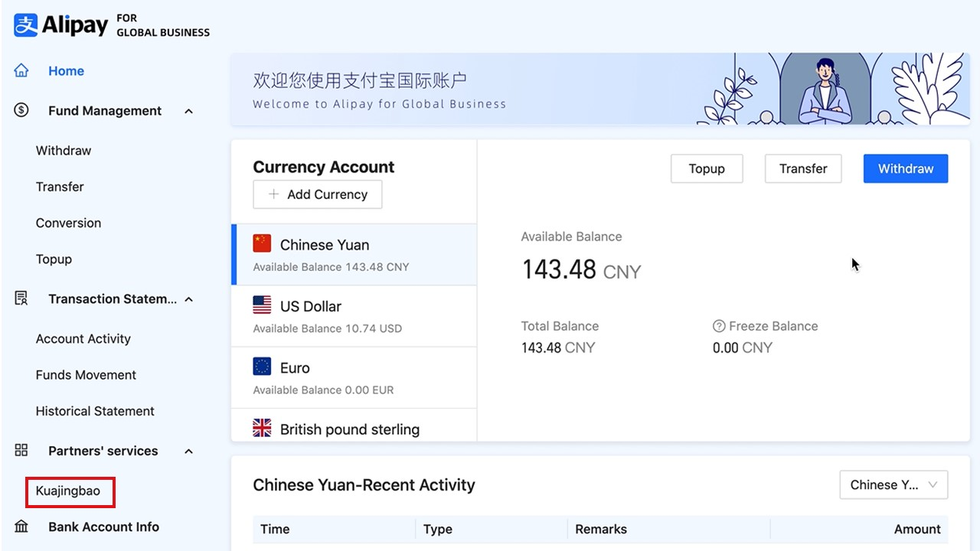Click the European Union flag icon
980x551 pixels.
tap(262, 367)
